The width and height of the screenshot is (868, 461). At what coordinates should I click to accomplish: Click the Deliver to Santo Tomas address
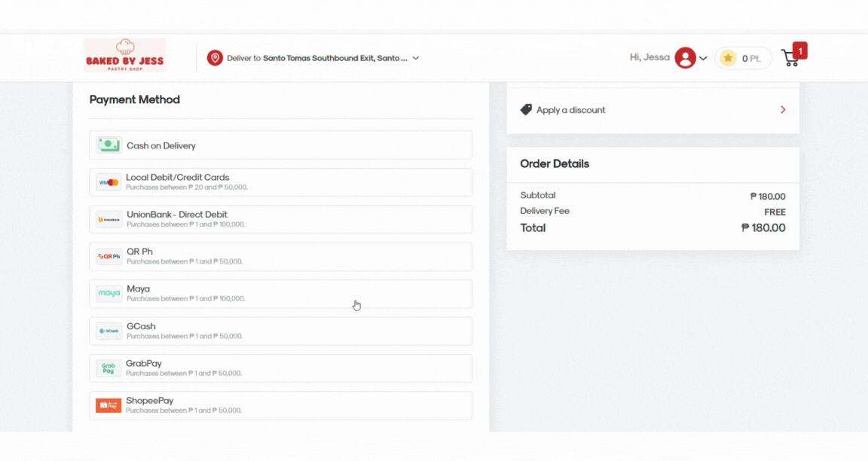point(317,58)
